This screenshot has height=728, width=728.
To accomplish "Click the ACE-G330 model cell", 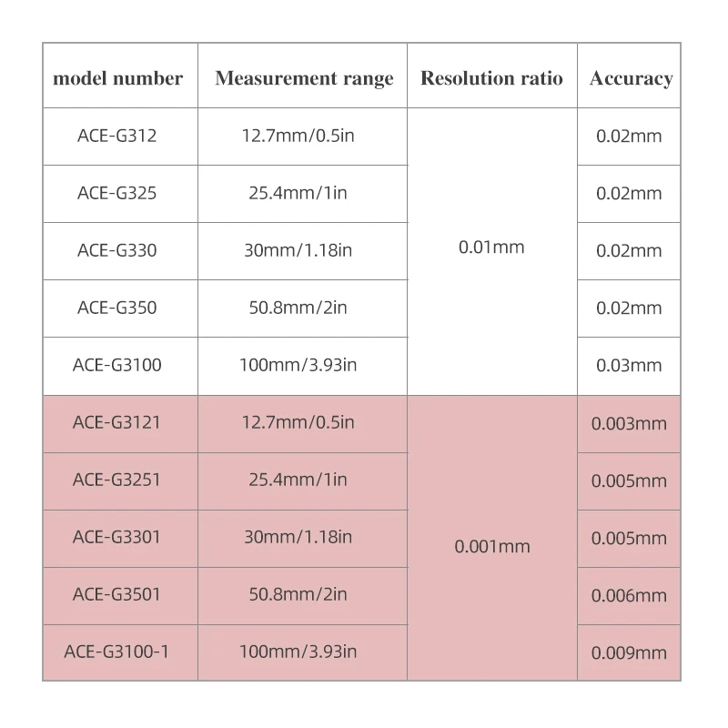I will (117, 251).
